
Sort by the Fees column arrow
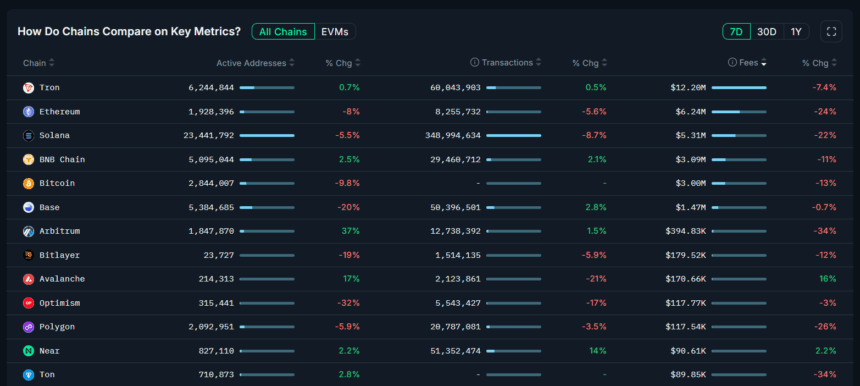[x=763, y=63]
